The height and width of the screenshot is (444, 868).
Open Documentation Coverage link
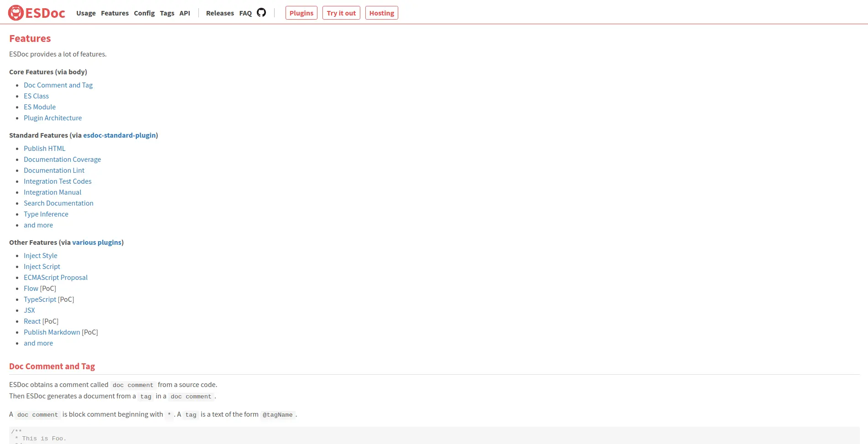[62, 160]
